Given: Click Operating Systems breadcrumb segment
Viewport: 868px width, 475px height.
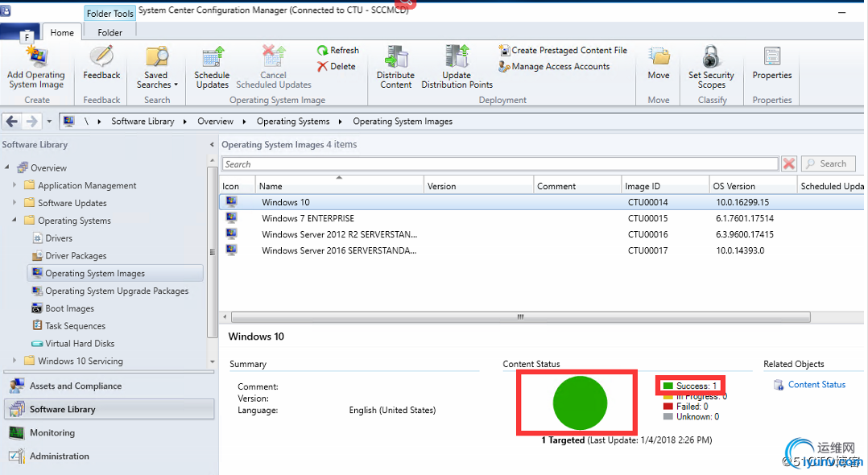Looking at the screenshot, I should pyautogui.click(x=293, y=122).
